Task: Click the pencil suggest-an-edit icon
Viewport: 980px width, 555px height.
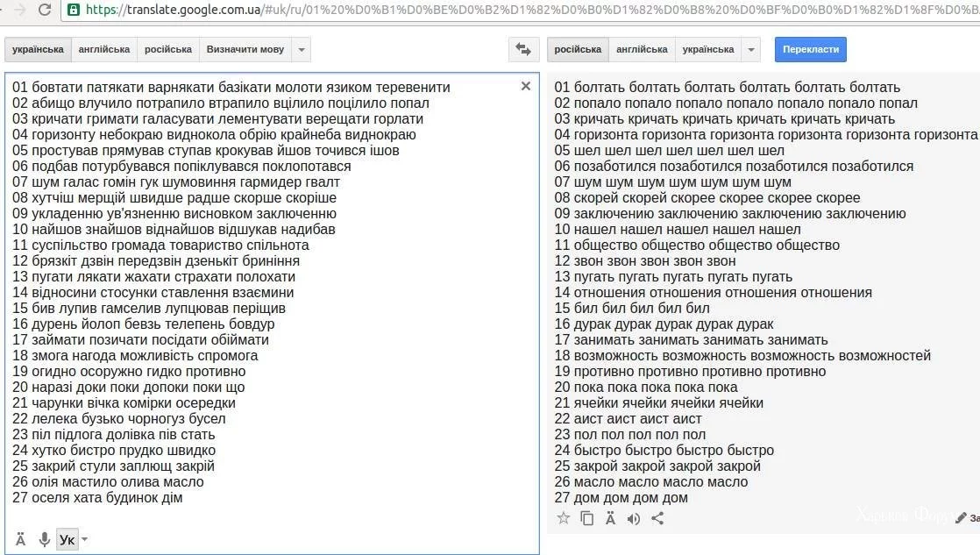Action: click(x=962, y=517)
